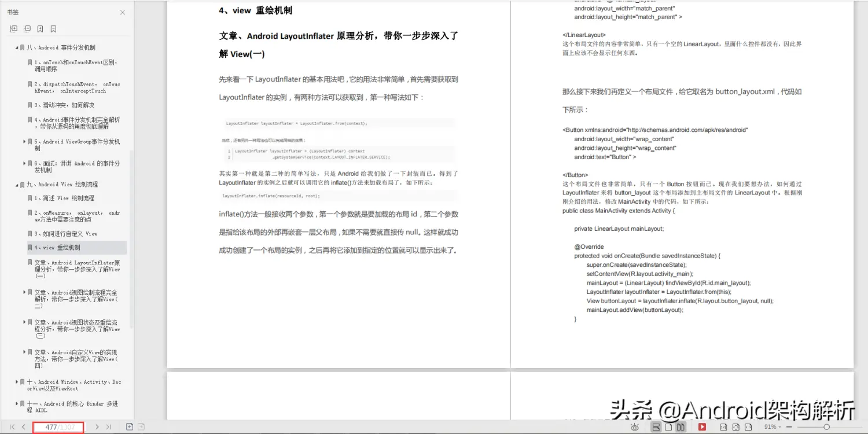Click the fit page icon
The image size is (868, 434).
tap(736, 427)
